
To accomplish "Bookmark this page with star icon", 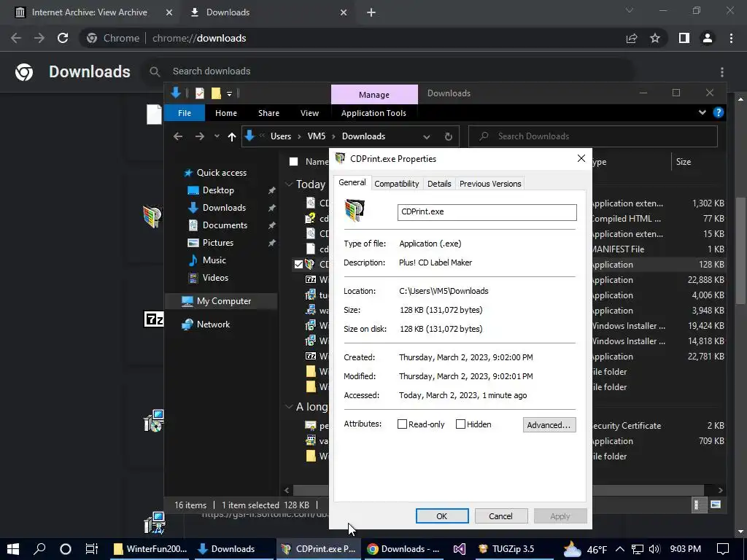I will [x=655, y=38].
